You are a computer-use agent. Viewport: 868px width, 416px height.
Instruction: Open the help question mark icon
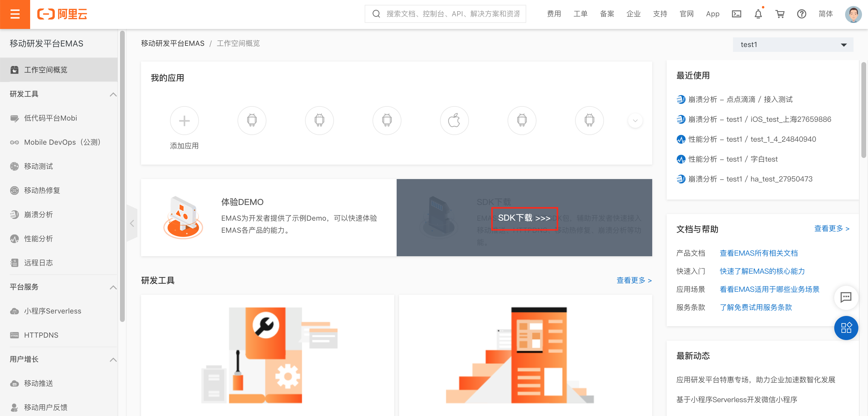click(801, 14)
